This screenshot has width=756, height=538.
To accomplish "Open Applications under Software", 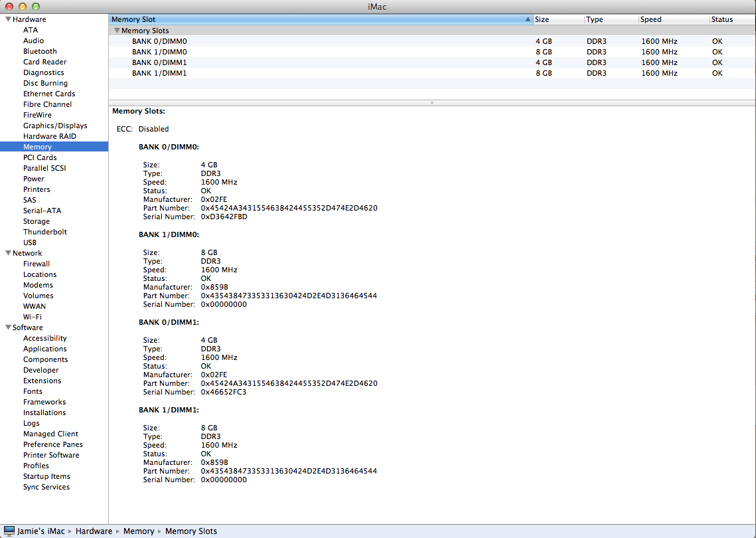I will coord(45,349).
